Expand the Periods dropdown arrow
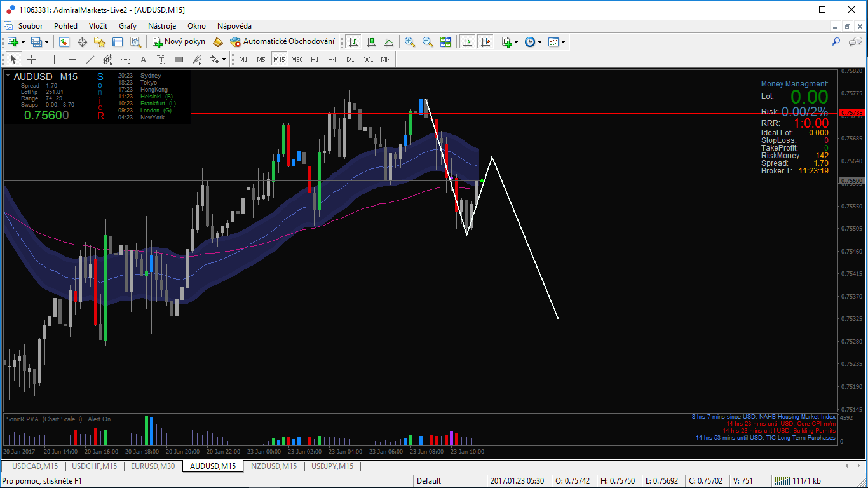 [539, 42]
